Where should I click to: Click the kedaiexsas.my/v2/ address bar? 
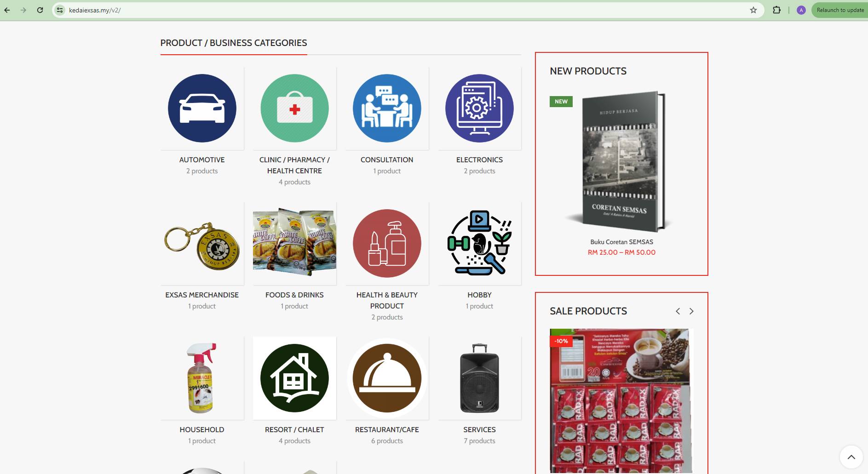408,10
